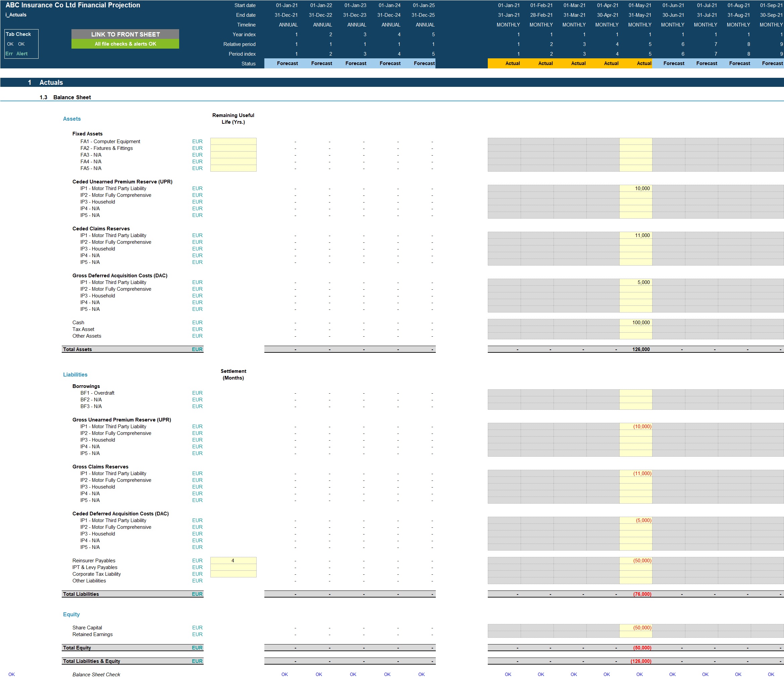Select FA5 N/A useful life input cell
784x678 pixels.
tap(233, 168)
